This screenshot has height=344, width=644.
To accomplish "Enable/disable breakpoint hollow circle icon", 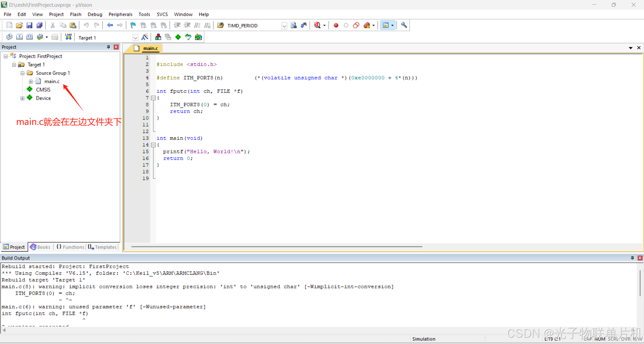I will click(346, 25).
